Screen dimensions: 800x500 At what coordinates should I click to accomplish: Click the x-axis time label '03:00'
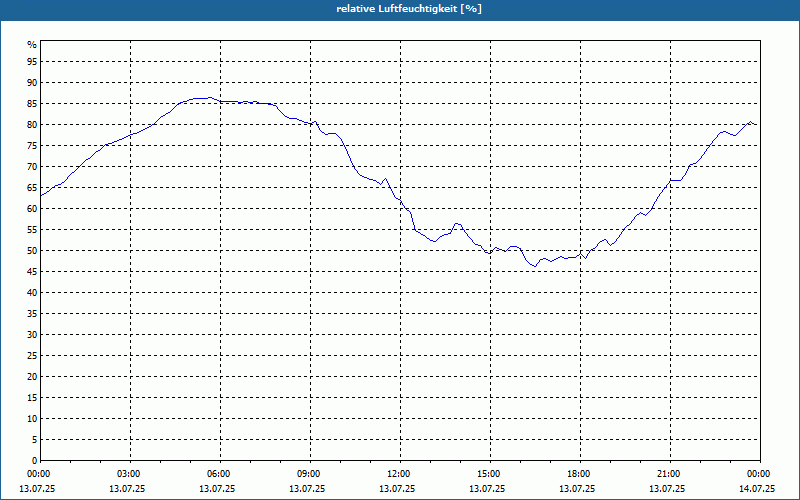pyautogui.click(x=130, y=474)
